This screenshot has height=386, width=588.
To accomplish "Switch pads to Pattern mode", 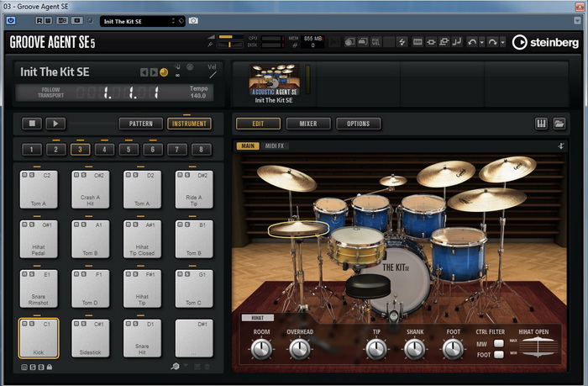I will [141, 124].
